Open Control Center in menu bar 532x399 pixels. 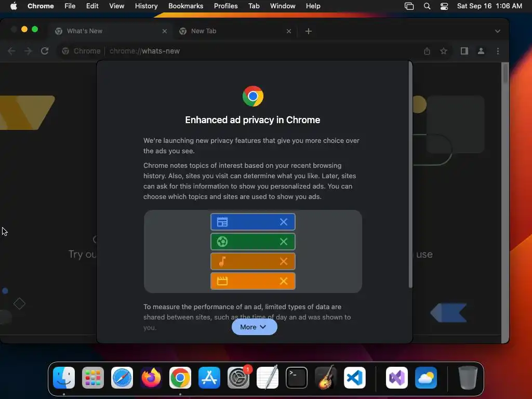444,6
